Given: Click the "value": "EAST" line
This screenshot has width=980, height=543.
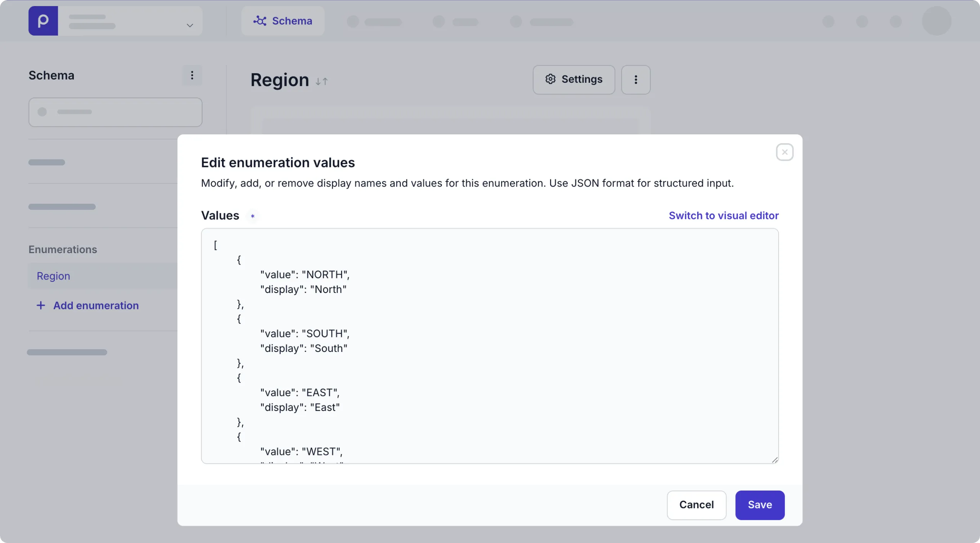Looking at the screenshot, I should 300,393.
